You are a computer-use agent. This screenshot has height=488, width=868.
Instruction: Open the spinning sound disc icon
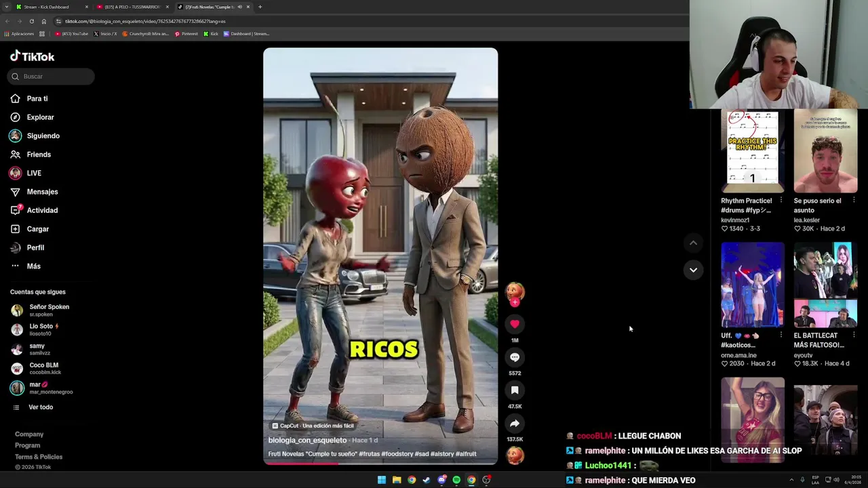(515, 455)
